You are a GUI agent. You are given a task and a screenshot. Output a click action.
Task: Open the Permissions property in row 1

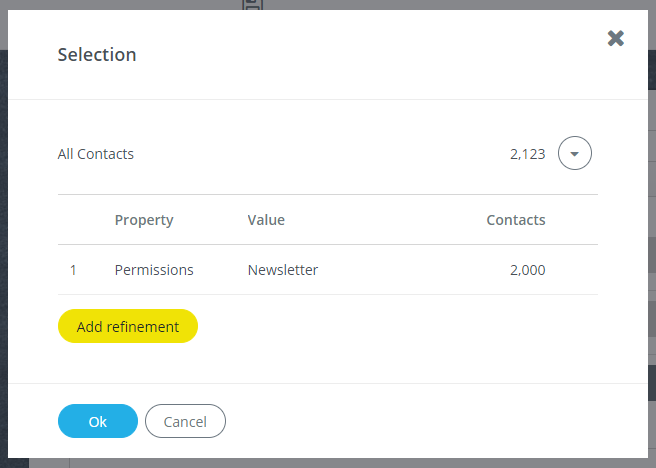pyautogui.click(x=154, y=270)
